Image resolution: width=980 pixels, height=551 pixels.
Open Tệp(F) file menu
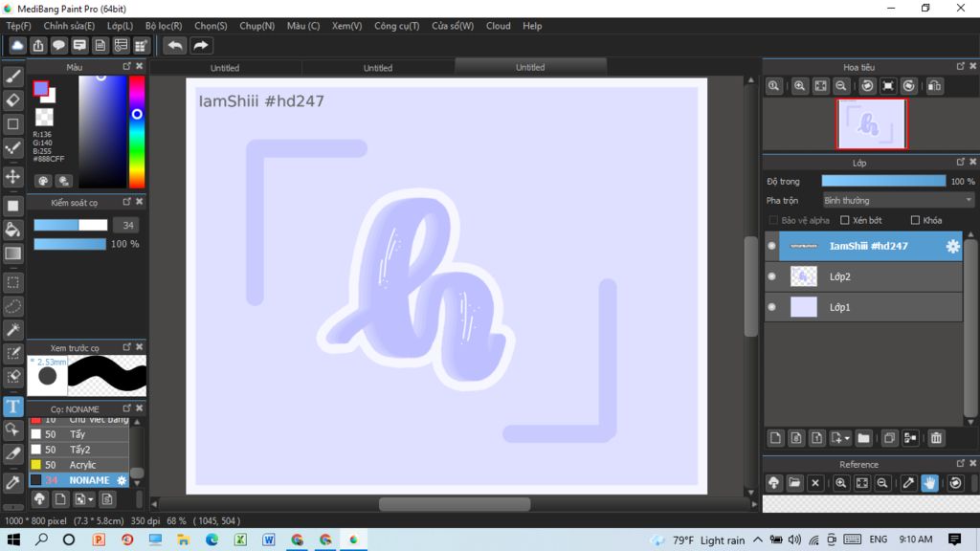18,26
